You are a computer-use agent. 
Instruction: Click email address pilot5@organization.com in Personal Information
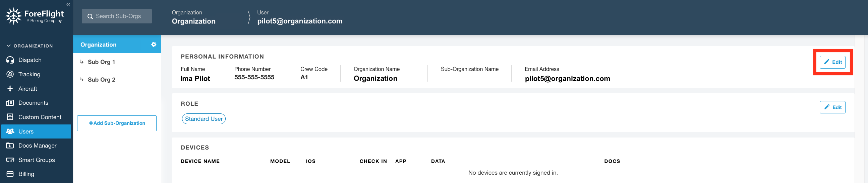pyautogui.click(x=567, y=79)
